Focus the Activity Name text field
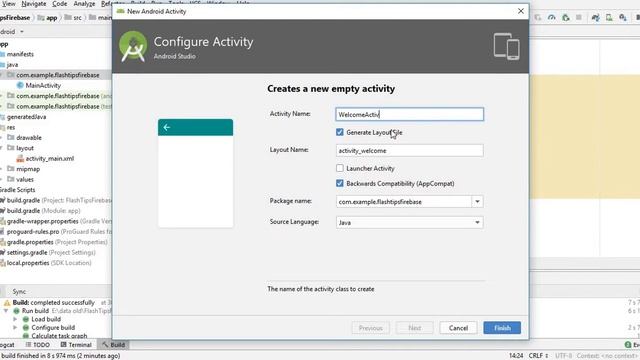640x360 pixels. (x=409, y=114)
